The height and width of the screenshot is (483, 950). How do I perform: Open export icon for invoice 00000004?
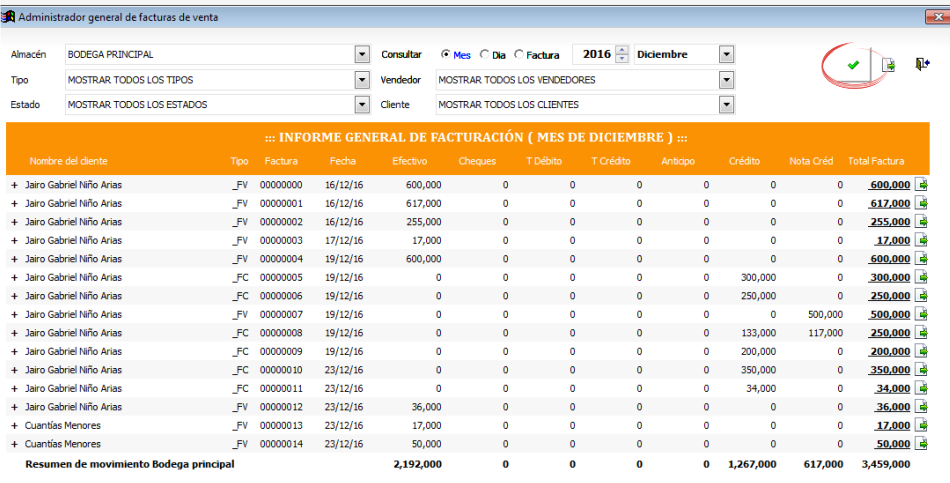[922, 259]
